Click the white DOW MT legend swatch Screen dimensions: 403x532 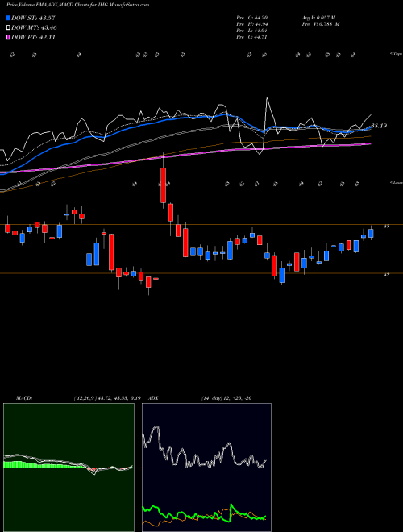point(9,28)
